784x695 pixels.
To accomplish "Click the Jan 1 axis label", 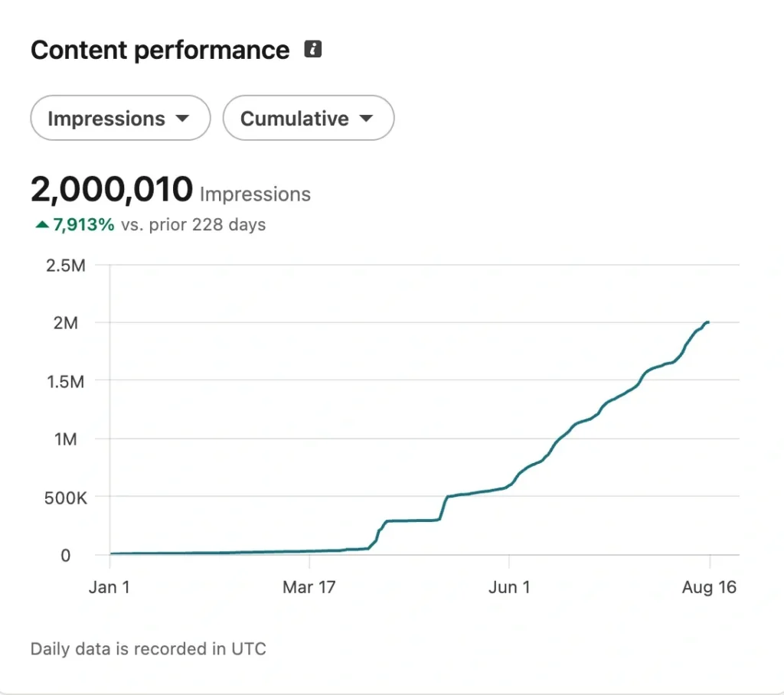I will coord(109,587).
